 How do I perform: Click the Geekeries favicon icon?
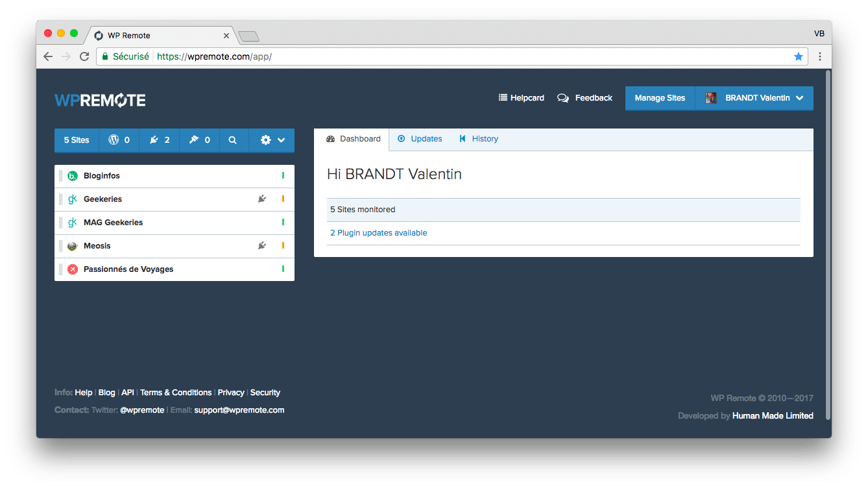pyautogui.click(x=73, y=199)
